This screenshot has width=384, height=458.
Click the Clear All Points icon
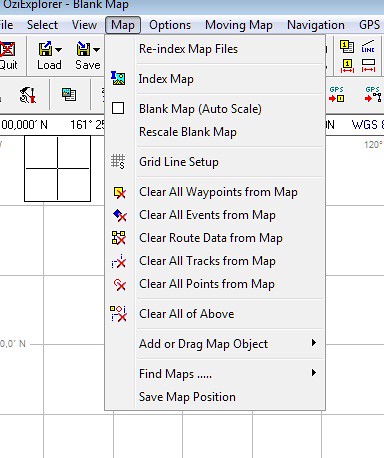pyautogui.click(x=119, y=284)
